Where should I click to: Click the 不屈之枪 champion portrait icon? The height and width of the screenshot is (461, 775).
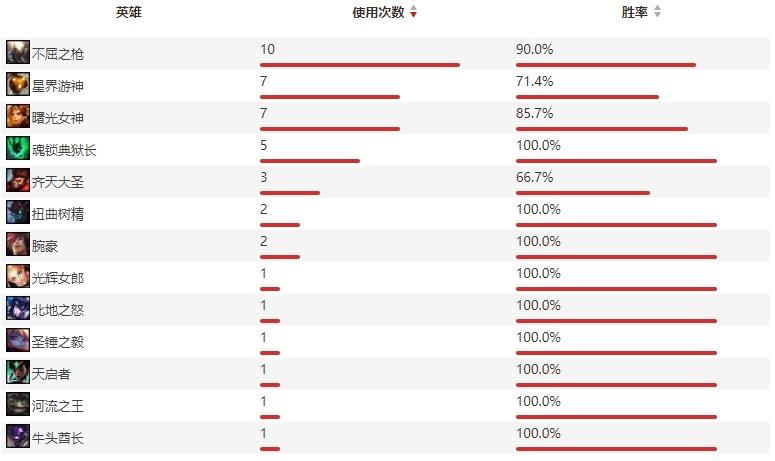(x=17, y=52)
